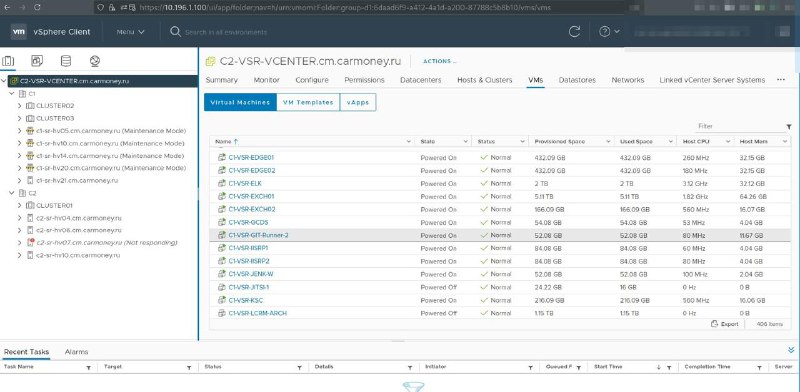Click the VM icon beside C1-VSR-JITSI-1
Image resolution: width=800 pixels, height=392 pixels.
(221, 287)
